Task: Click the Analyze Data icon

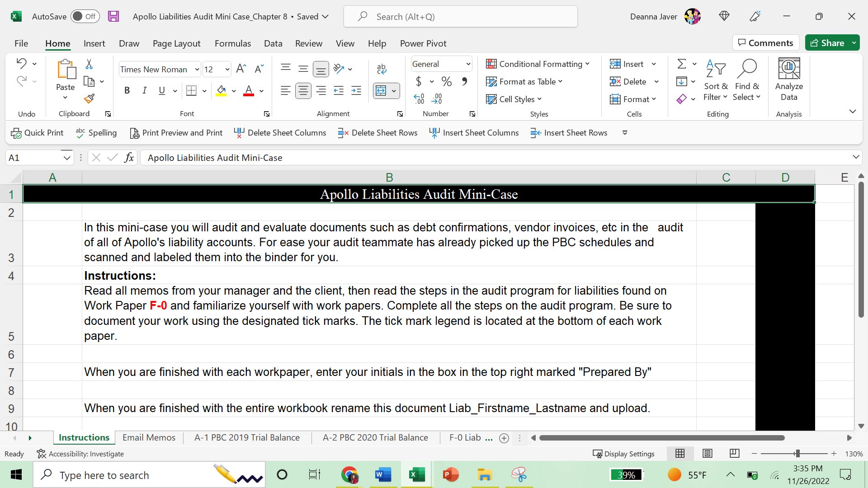Action: click(788, 79)
